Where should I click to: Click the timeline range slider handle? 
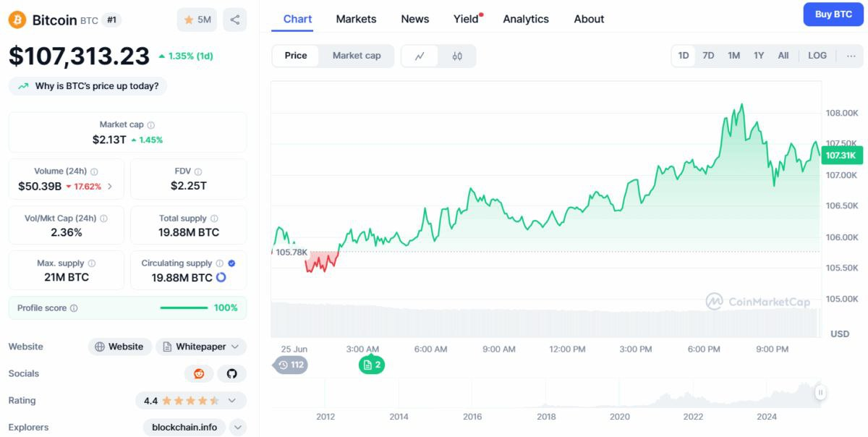pyautogui.click(x=820, y=393)
